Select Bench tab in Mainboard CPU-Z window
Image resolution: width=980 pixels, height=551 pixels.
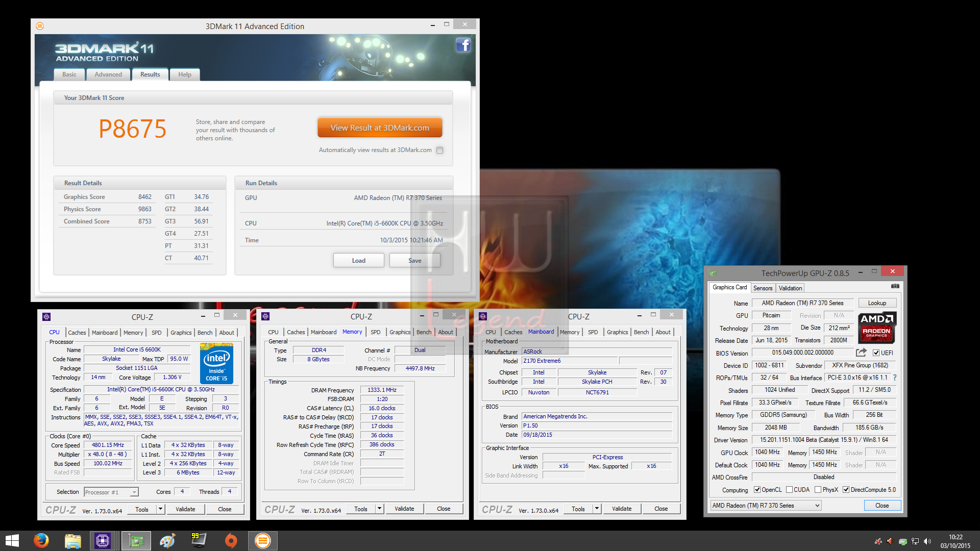click(642, 332)
